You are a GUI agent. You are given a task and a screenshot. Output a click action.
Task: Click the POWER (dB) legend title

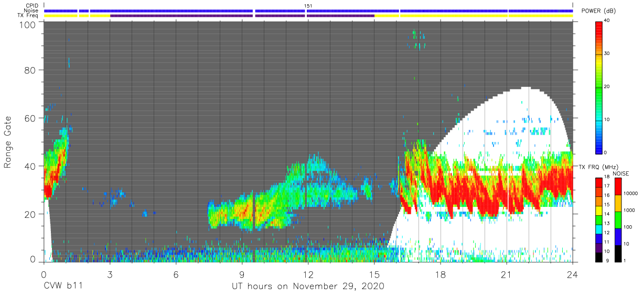point(599,11)
